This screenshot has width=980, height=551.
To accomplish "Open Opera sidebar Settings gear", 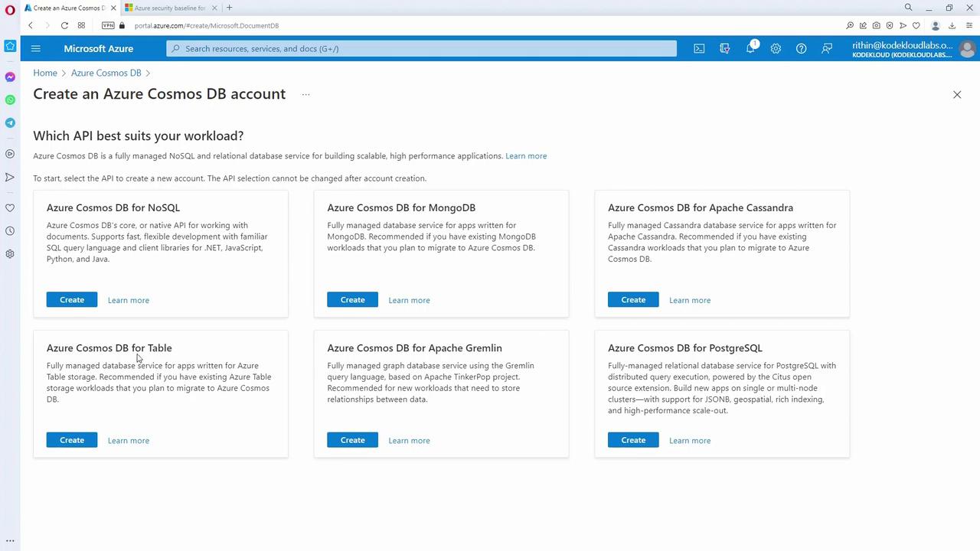I will click(x=10, y=254).
